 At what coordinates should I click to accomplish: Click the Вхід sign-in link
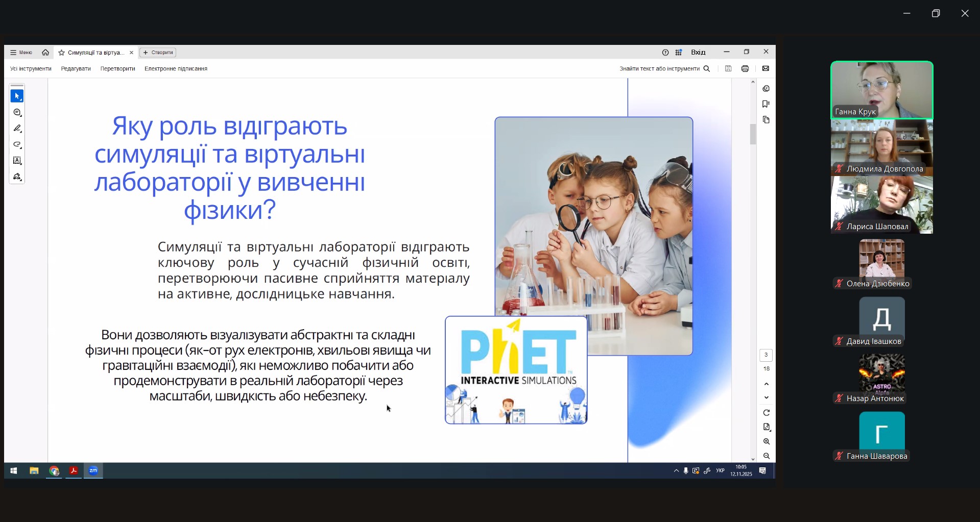tap(698, 53)
